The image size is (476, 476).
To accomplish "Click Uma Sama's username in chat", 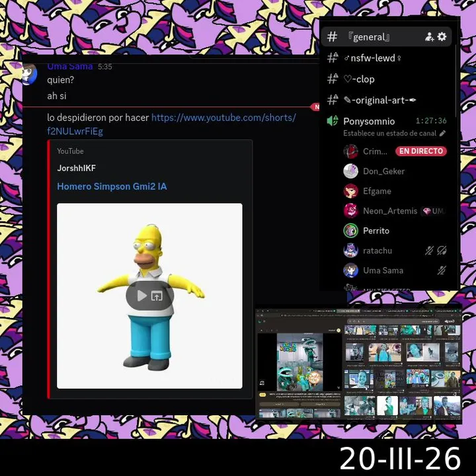I will coord(70,67).
